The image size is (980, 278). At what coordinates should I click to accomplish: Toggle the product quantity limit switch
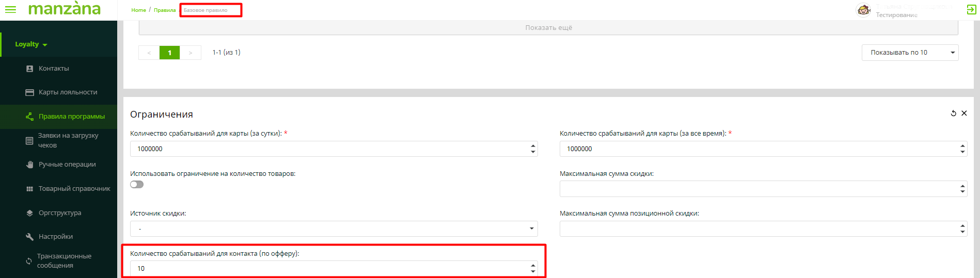point(137,185)
